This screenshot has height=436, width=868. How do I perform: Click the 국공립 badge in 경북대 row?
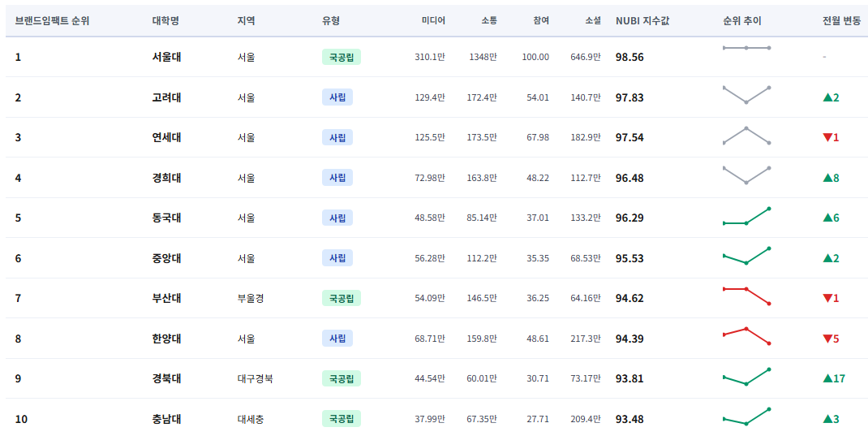[342, 378]
